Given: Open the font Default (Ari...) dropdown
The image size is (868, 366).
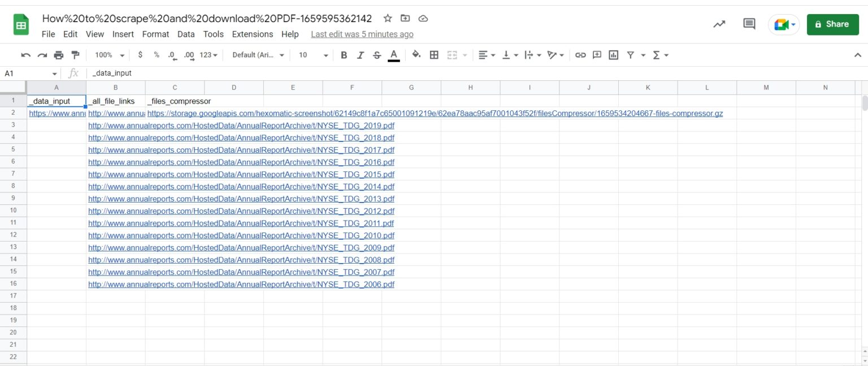Looking at the screenshot, I should (x=258, y=55).
